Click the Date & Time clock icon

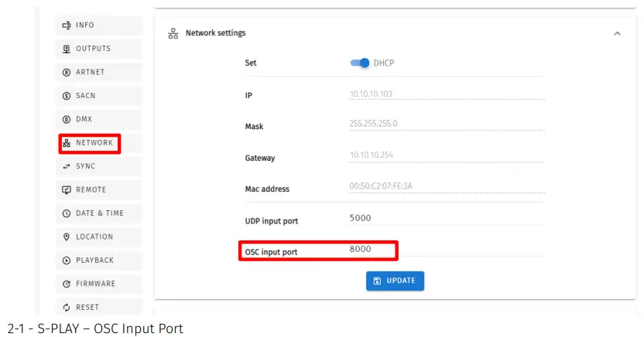click(x=67, y=213)
